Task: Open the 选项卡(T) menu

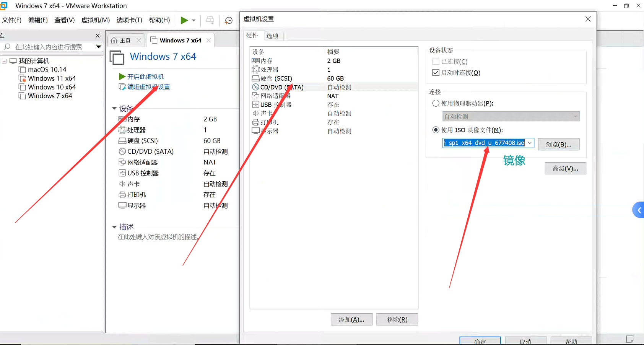Action: [x=129, y=20]
